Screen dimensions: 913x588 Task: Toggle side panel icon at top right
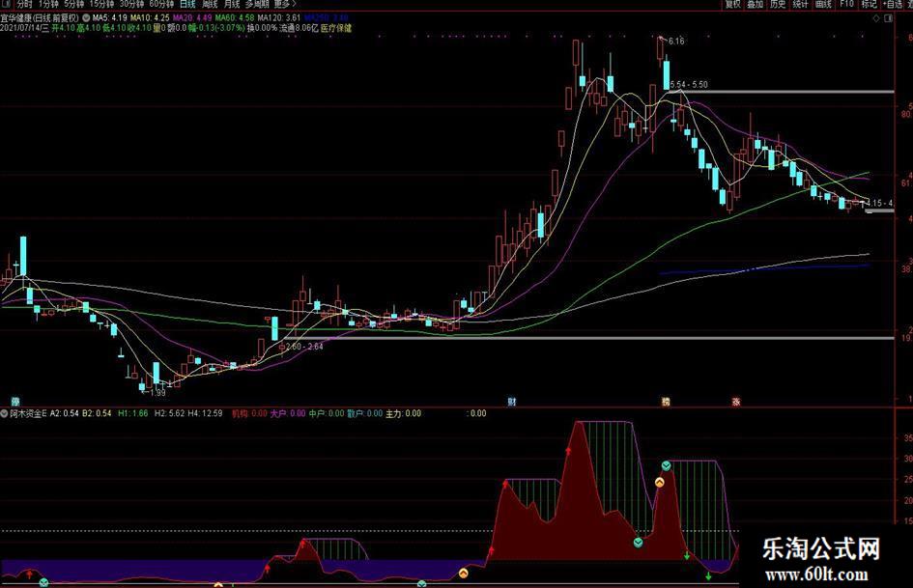pyautogui.click(x=888, y=18)
